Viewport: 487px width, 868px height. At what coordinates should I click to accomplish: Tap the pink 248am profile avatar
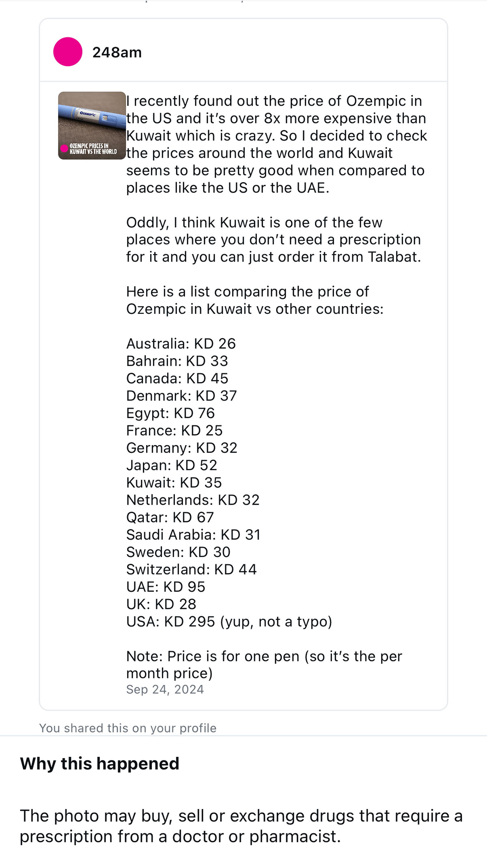68,52
